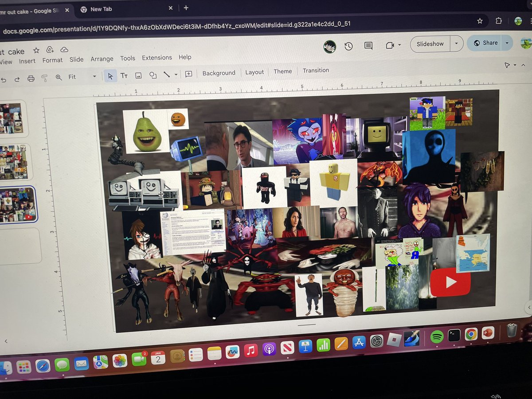Image resolution: width=532 pixels, height=399 pixels.
Task: Click the Print icon
Action: pyautogui.click(x=31, y=78)
